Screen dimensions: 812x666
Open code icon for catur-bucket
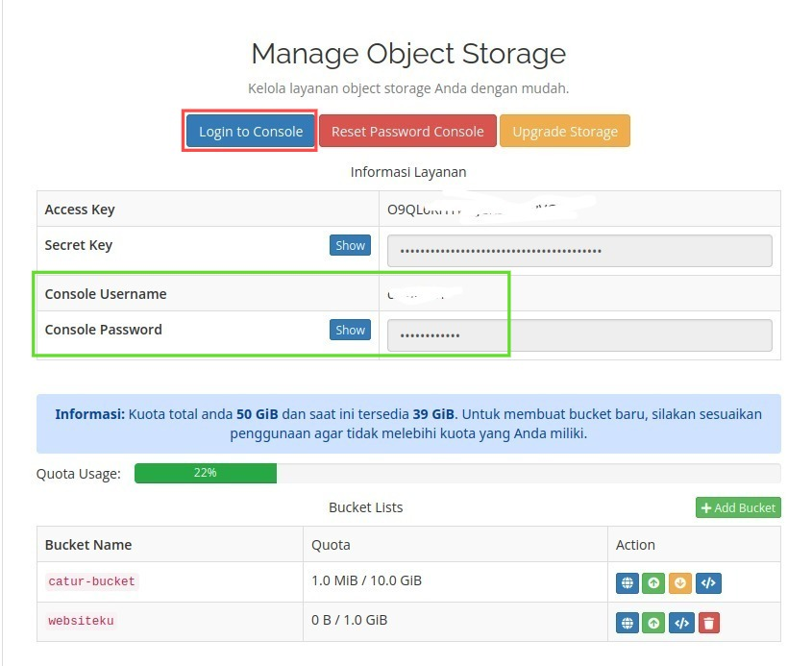[708, 582]
